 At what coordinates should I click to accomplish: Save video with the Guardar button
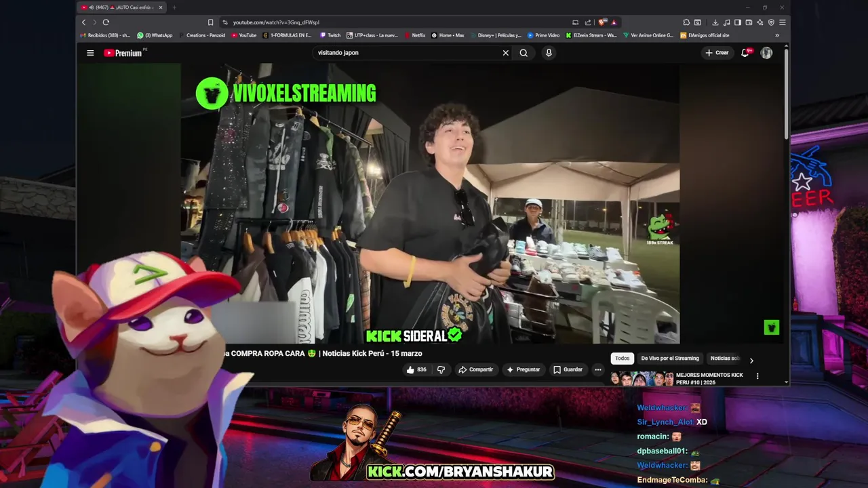(568, 369)
